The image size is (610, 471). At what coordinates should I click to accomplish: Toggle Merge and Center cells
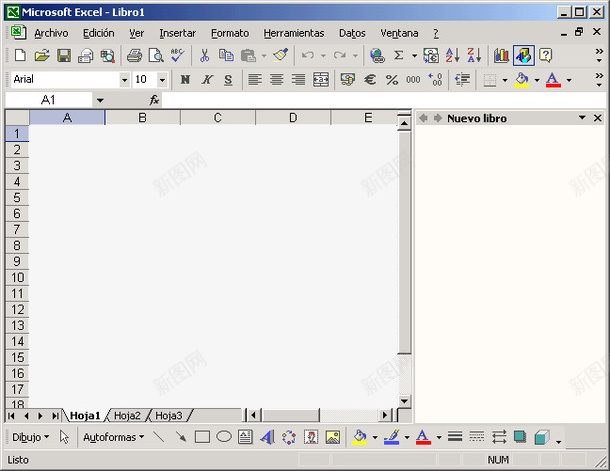coord(321,80)
